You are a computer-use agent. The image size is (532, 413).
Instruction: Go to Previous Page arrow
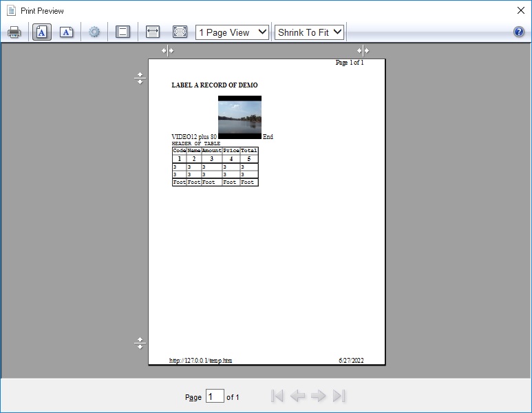297,396
